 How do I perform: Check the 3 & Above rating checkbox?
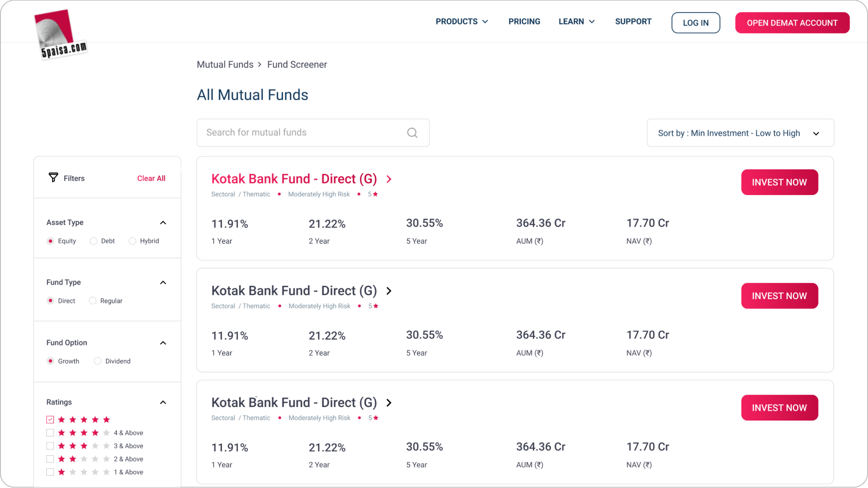coord(50,446)
